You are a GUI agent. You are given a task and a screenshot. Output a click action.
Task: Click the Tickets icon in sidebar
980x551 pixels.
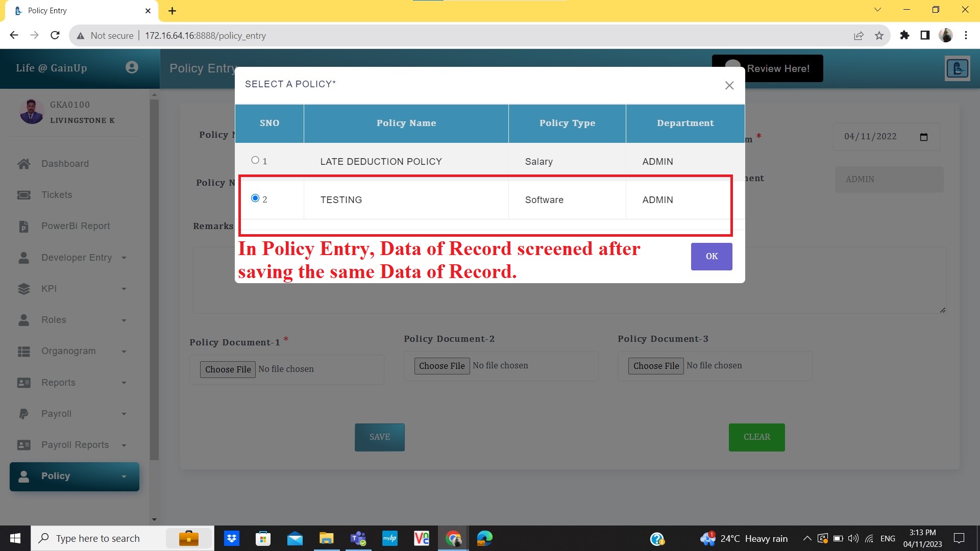[x=23, y=195]
